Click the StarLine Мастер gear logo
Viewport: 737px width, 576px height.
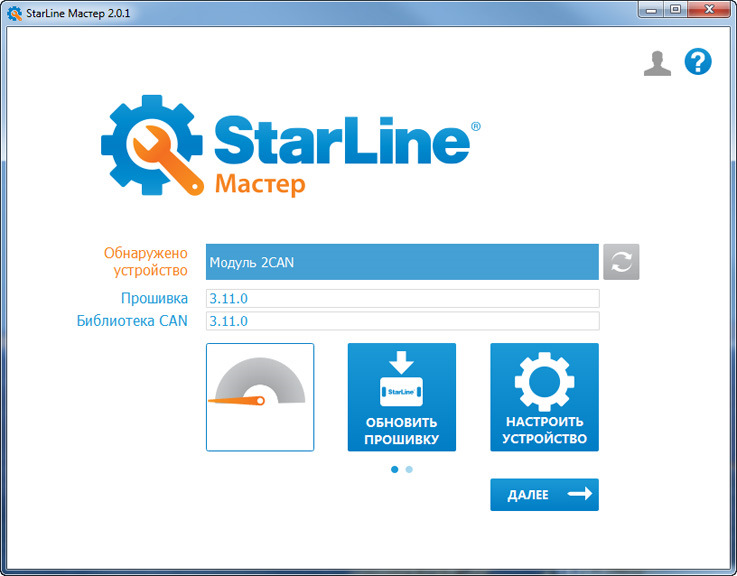point(153,145)
